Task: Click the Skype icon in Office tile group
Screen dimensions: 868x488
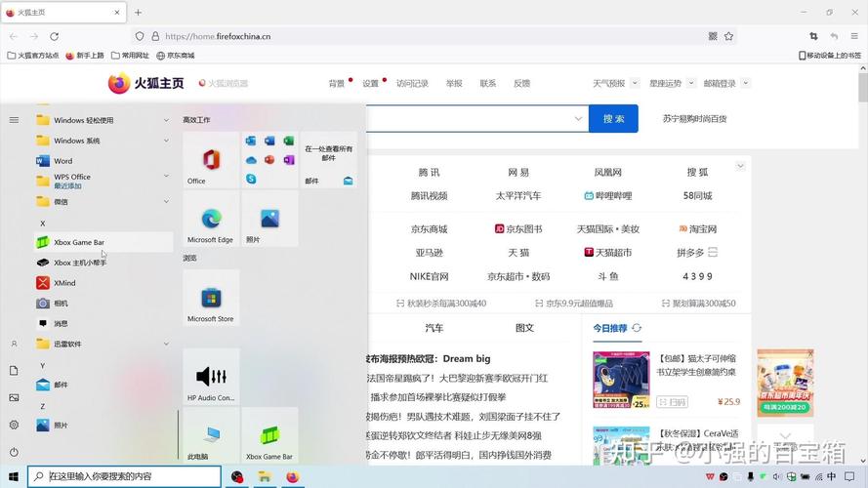Action: coord(251,179)
